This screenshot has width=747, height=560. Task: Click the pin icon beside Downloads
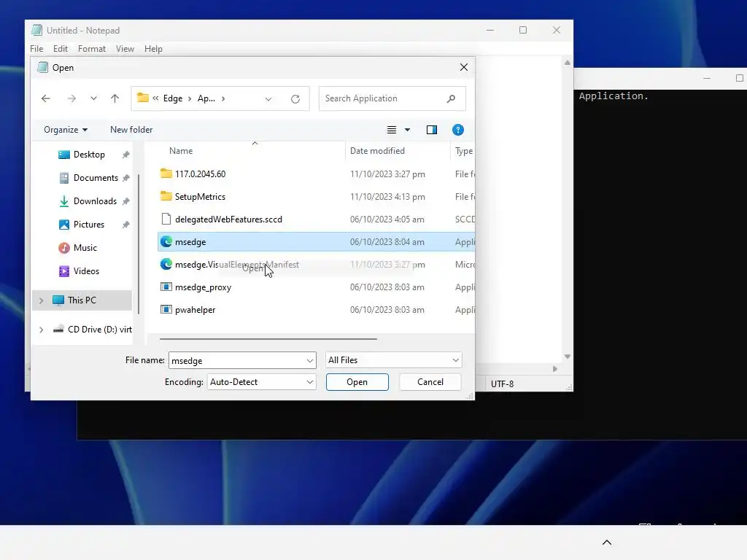click(125, 201)
